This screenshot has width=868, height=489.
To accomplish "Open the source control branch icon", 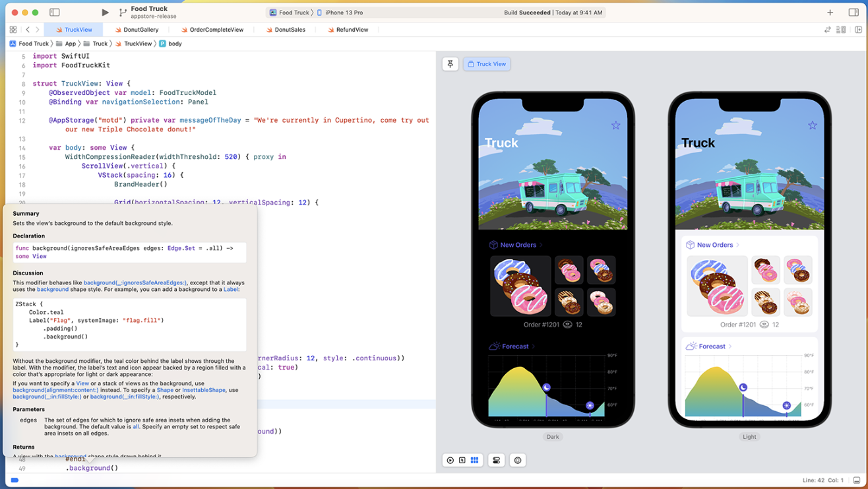I will pos(123,13).
